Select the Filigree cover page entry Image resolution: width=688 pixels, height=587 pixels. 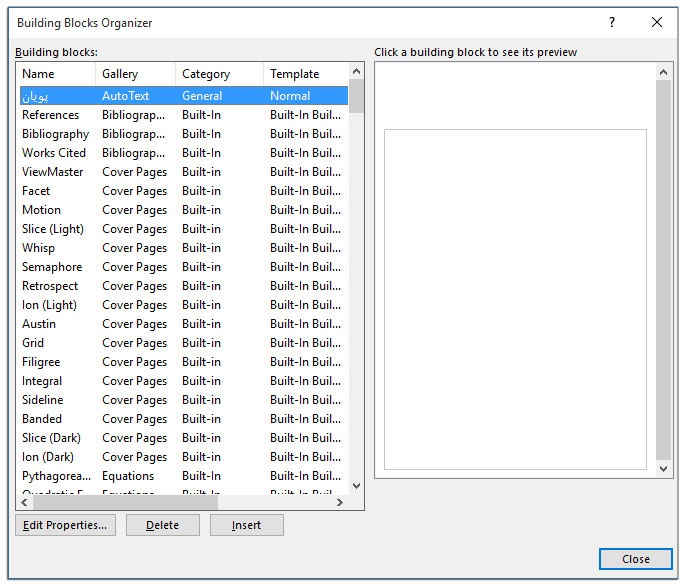(x=41, y=362)
